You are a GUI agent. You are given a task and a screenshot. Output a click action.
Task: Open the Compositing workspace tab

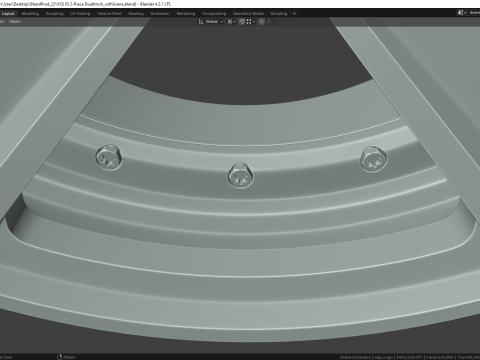click(214, 13)
